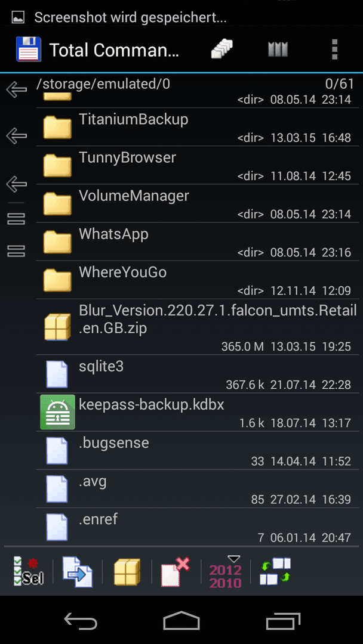Tap the Pack to ZIP icon
The width and height of the screenshot is (363, 644).
pos(127,571)
